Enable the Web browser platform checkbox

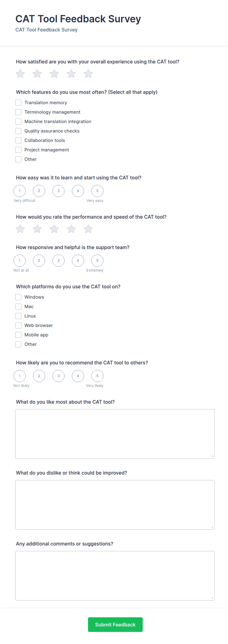[18, 325]
